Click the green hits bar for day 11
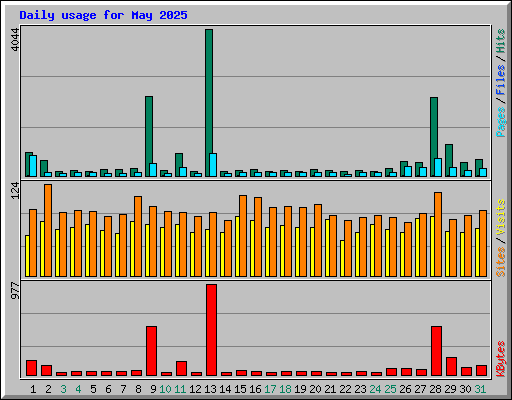The width and height of the screenshot is (512, 400). (178, 165)
